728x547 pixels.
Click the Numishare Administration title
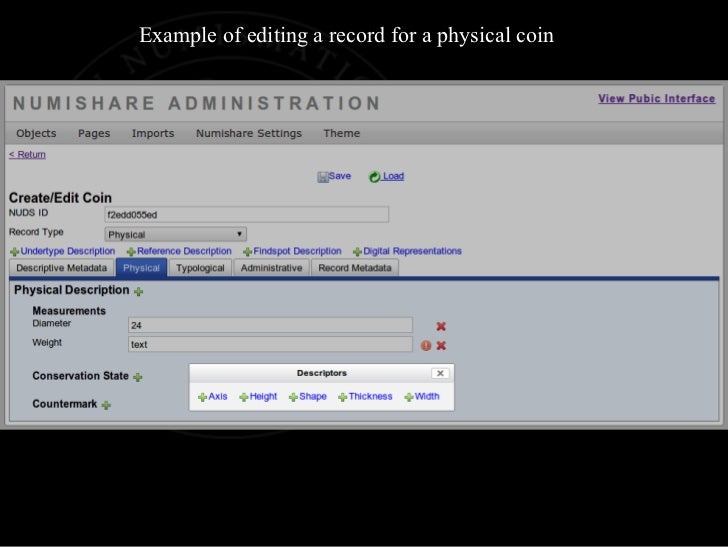pyautogui.click(x=197, y=103)
